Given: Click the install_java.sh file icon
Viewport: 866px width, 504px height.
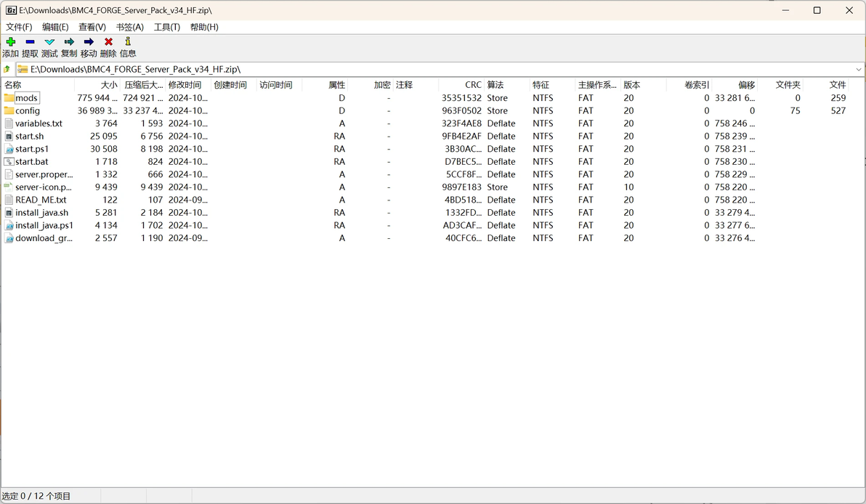Looking at the screenshot, I should (x=9, y=213).
